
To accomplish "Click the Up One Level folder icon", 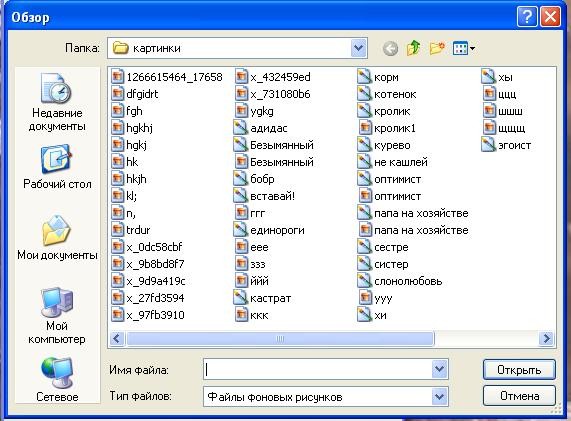I will 414,48.
